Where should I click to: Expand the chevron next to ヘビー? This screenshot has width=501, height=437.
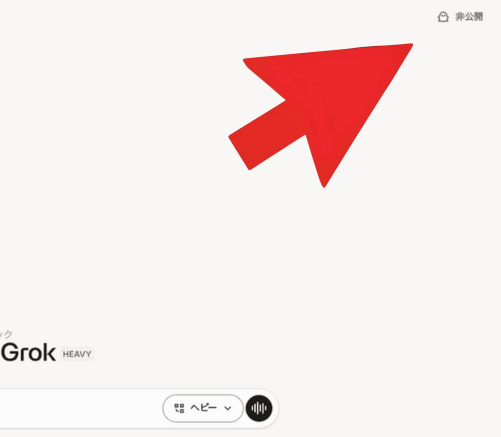tap(228, 408)
